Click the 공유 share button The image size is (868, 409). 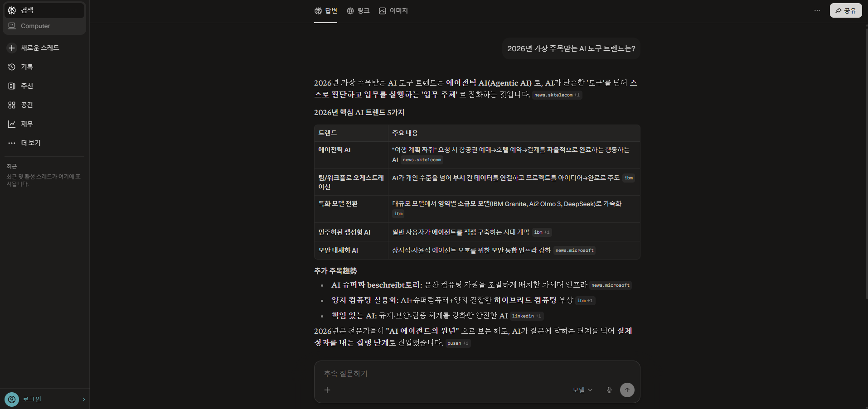(x=846, y=10)
